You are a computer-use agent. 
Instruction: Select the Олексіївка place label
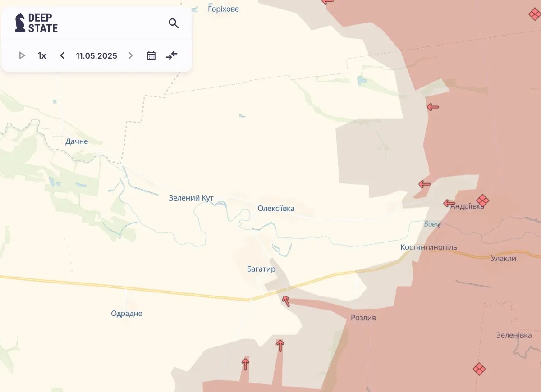click(276, 208)
